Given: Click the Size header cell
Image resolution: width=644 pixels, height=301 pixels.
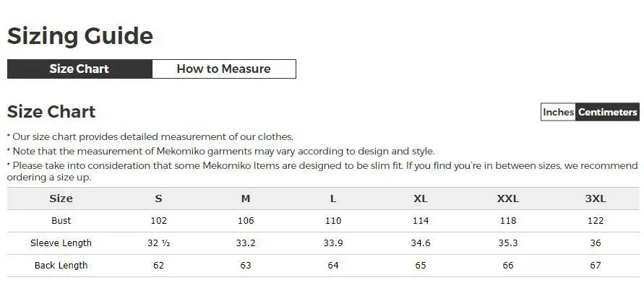Looking at the screenshot, I should [61, 199].
